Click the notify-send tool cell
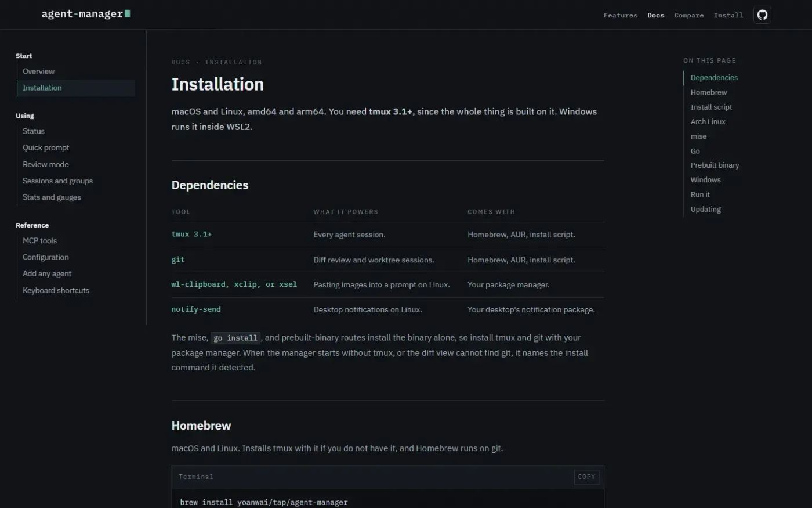The width and height of the screenshot is (812, 508). (196, 309)
